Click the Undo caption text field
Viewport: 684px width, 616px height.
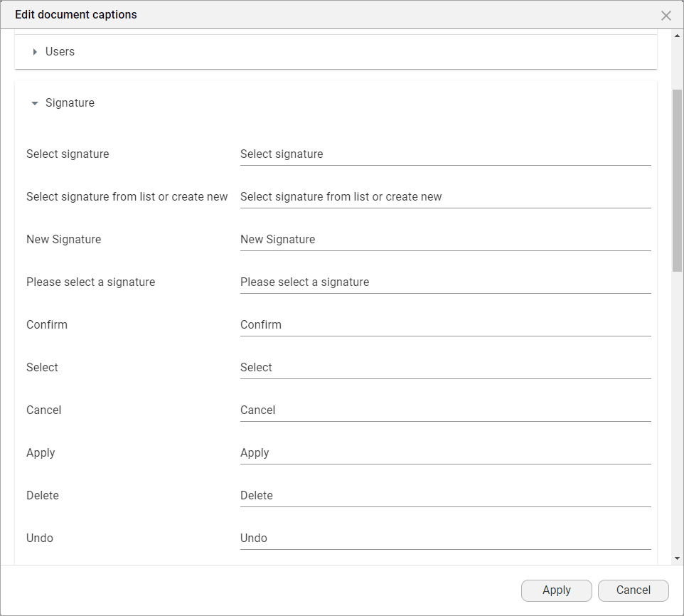[x=445, y=538]
